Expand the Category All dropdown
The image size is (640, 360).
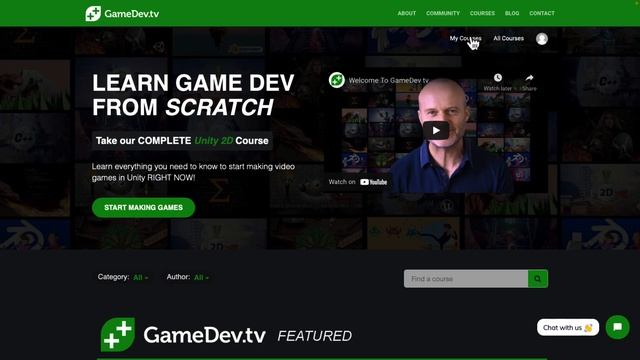pyautogui.click(x=140, y=278)
